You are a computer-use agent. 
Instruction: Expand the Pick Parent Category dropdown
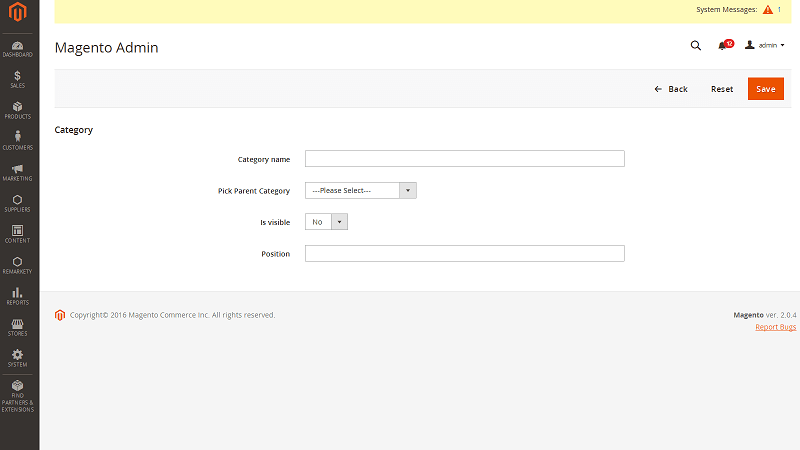tap(360, 191)
